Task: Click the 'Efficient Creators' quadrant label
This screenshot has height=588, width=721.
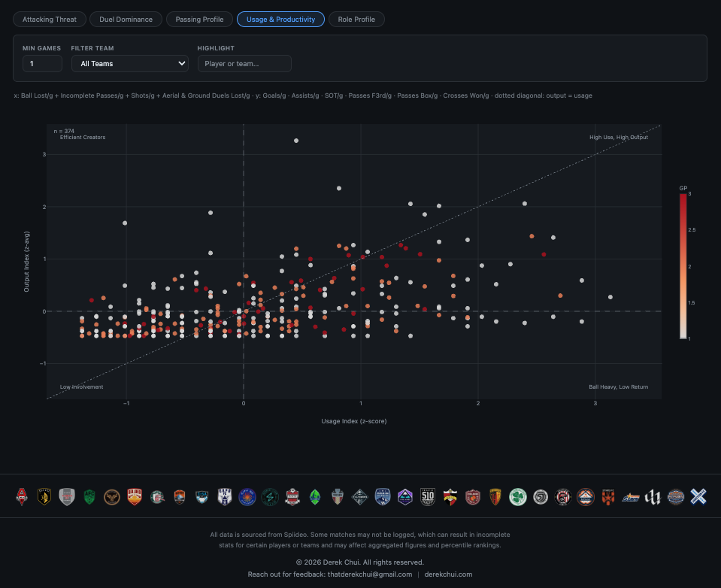Action: point(83,138)
